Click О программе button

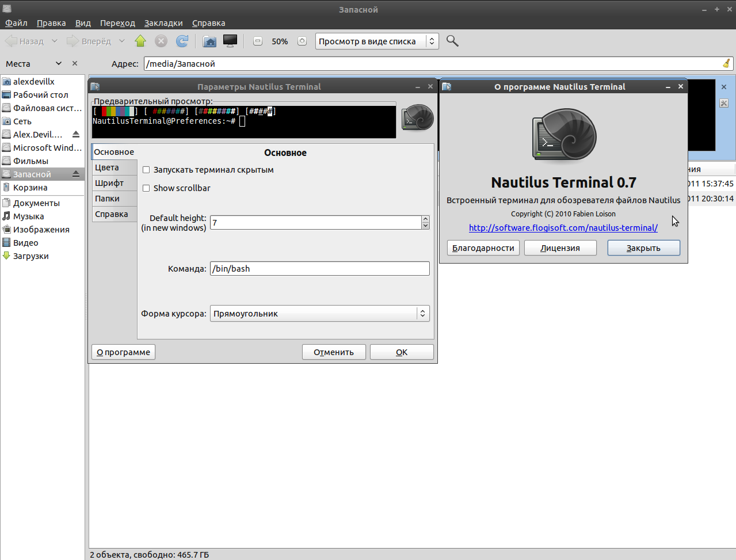(124, 352)
